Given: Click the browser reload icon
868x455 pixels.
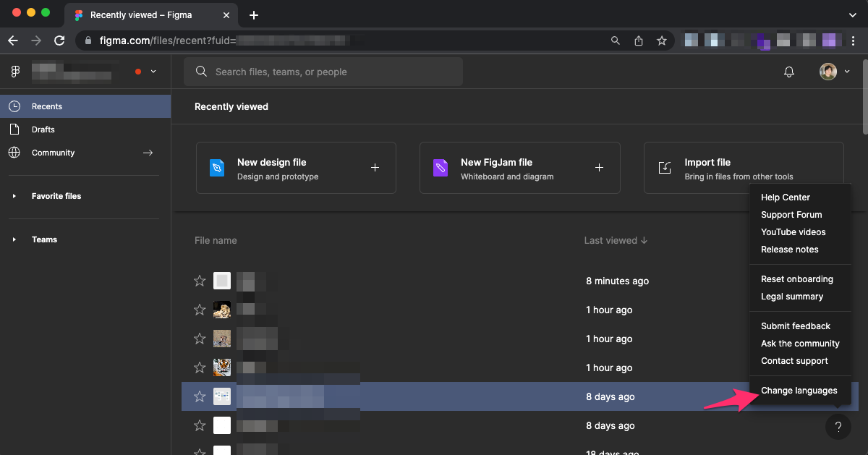Looking at the screenshot, I should [x=59, y=41].
